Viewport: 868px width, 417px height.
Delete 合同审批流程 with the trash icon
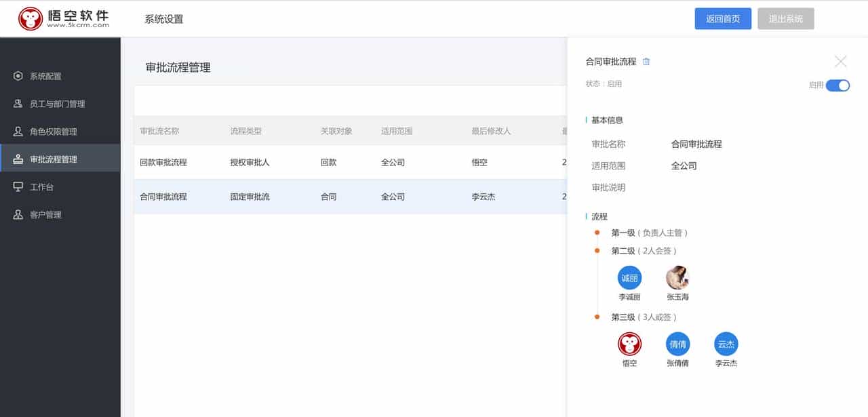646,61
